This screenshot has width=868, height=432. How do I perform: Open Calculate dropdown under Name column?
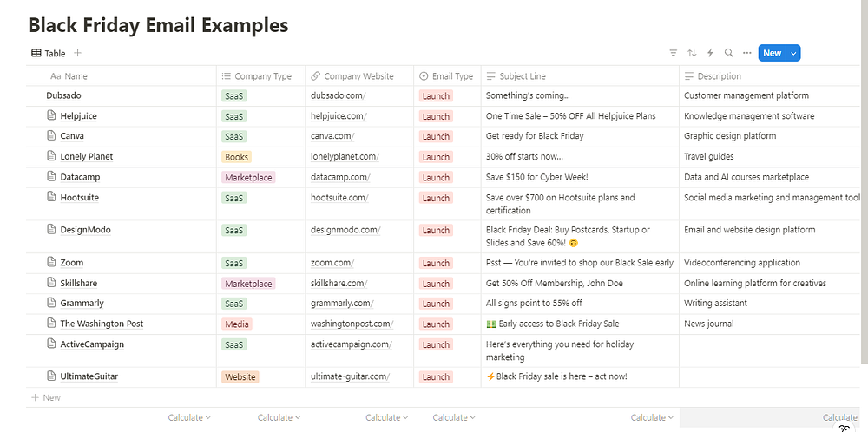pyautogui.click(x=189, y=417)
